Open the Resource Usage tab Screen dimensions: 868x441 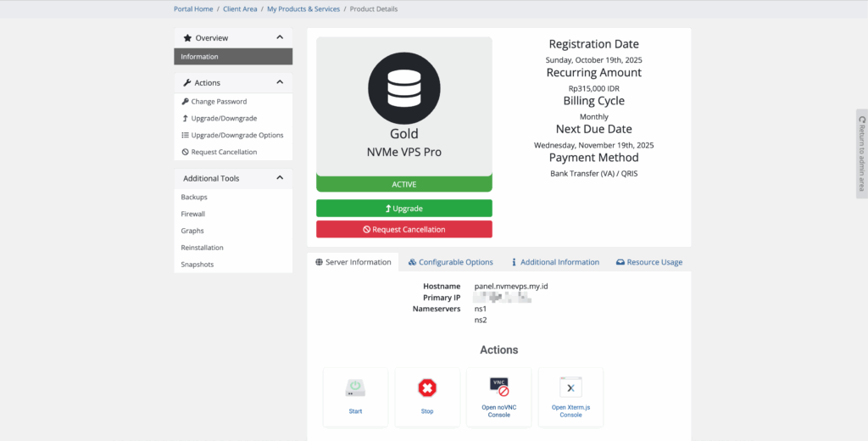click(648, 262)
